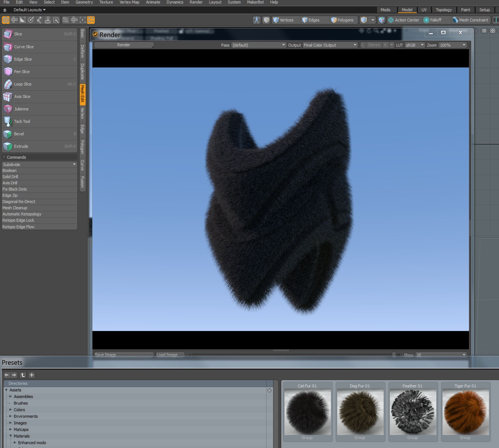Click the stamp icon in toolbar

(48, 20)
